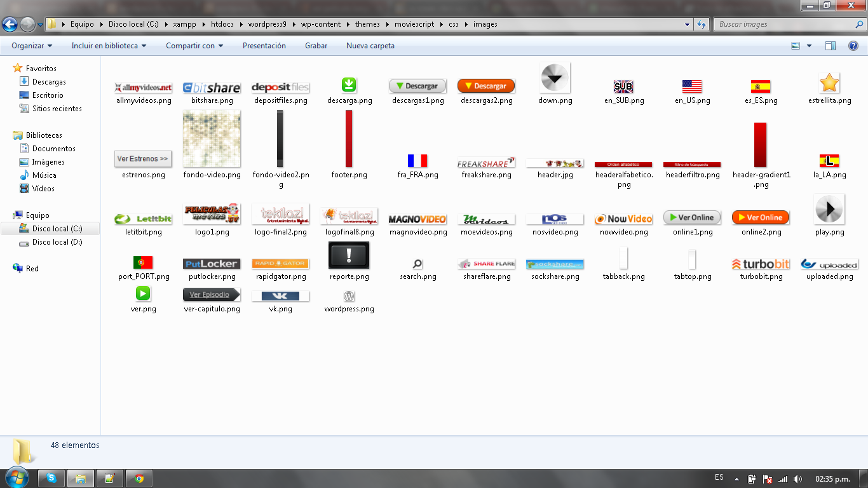Select the fra_FRA.png French flag icon

[417, 161]
